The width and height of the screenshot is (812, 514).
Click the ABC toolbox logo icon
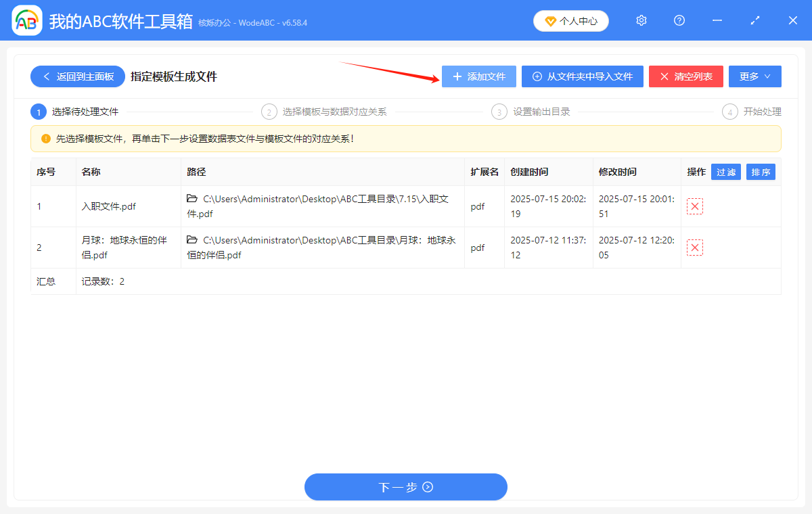pos(26,20)
